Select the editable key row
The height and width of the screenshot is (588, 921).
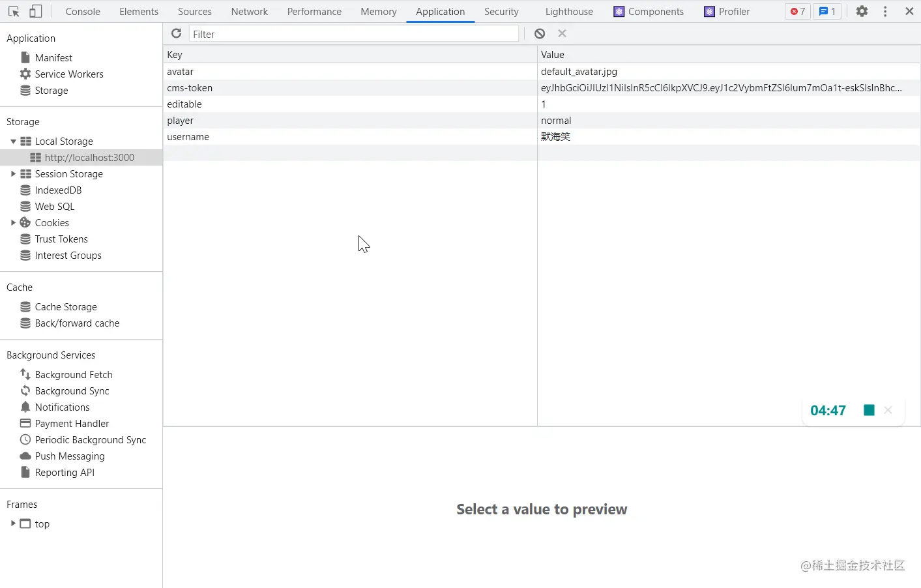[x=350, y=104]
